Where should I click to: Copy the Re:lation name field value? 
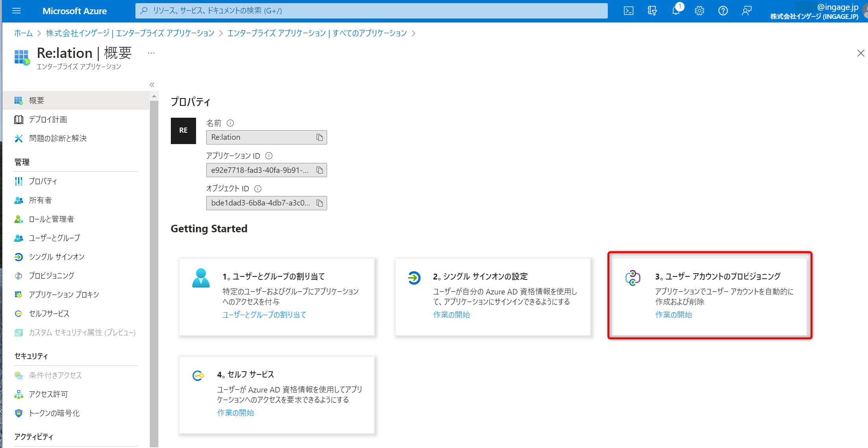click(320, 137)
